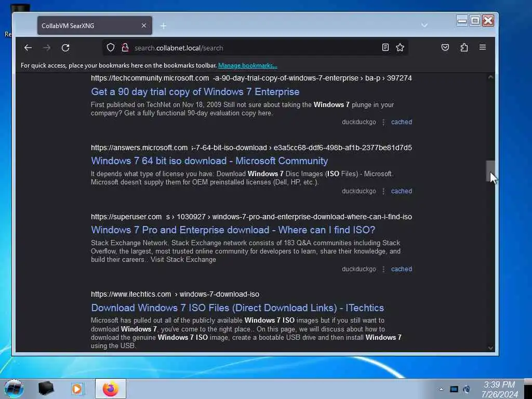Open Get a 90 day trial copy result
The height and width of the screenshot is (399, 532).
pos(195,92)
